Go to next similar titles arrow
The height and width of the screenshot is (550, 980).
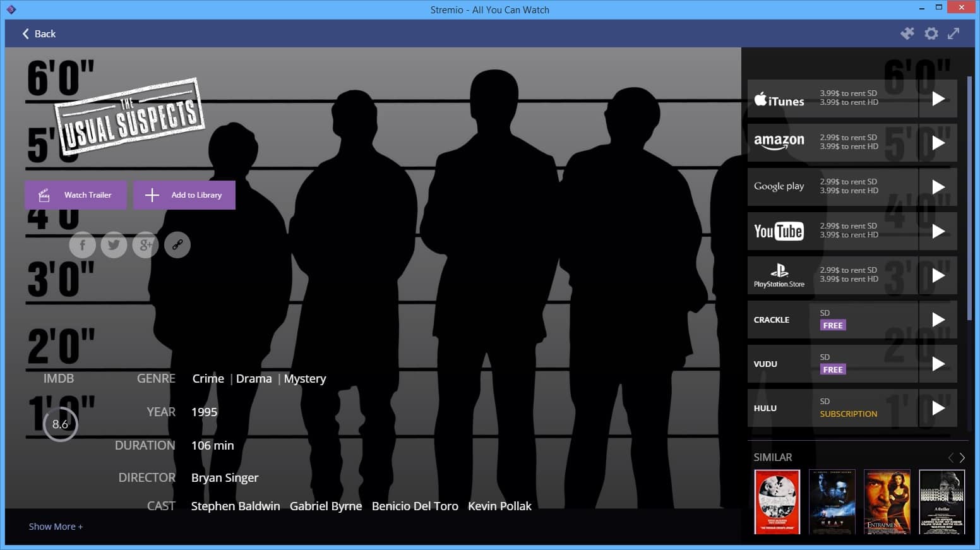coord(962,458)
